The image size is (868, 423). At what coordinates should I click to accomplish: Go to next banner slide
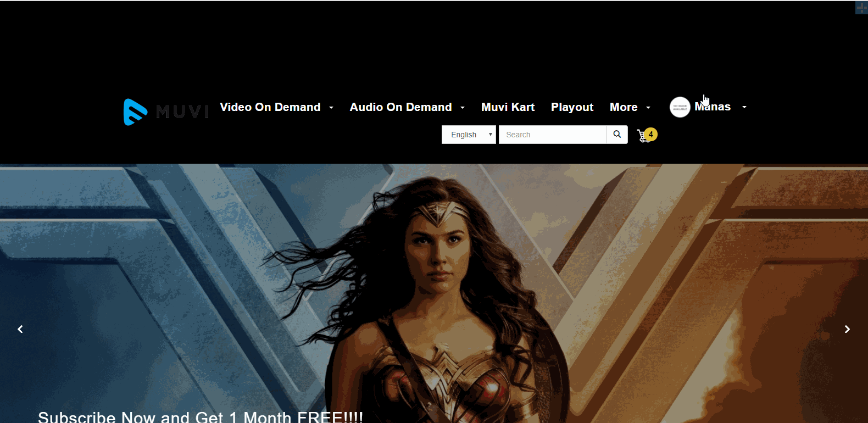(x=847, y=329)
